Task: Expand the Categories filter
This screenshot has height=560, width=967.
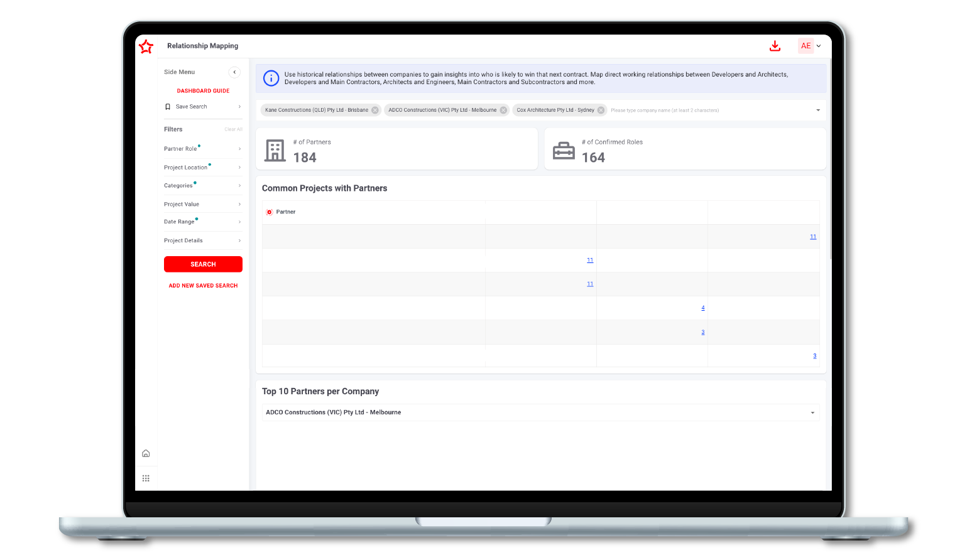Action: click(202, 186)
